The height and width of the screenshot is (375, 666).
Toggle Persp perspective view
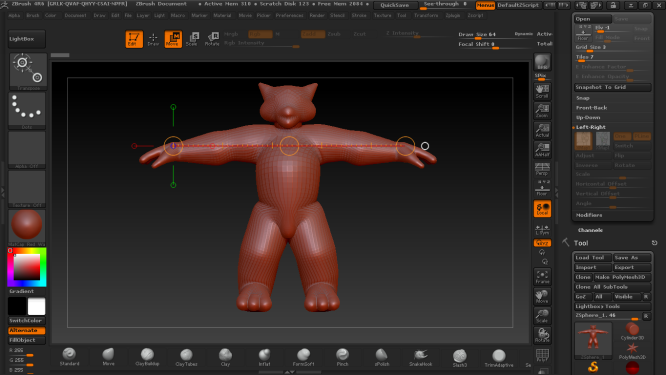(x=542, y=169)
